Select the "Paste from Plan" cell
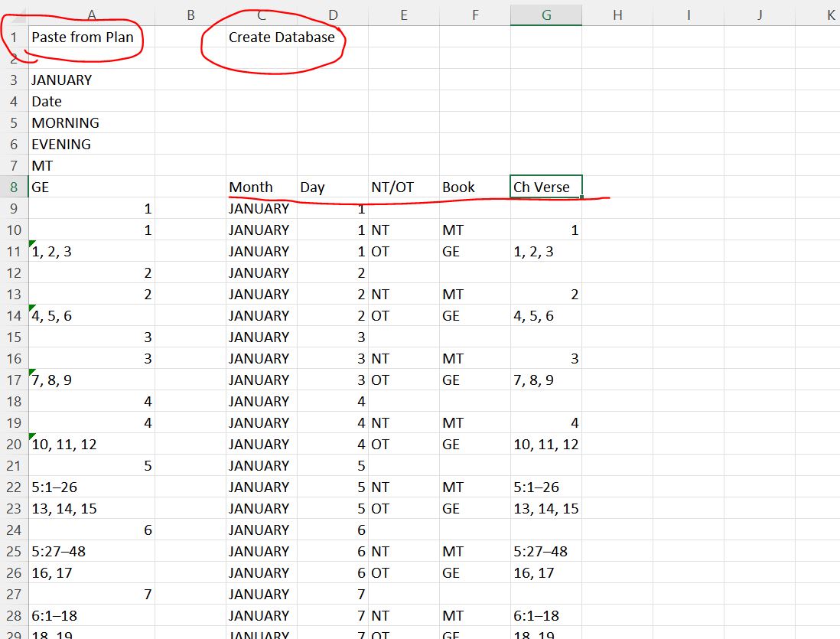The width and height of the screenshot is (840, 639). pyautogui.click(x=92, y=37)
